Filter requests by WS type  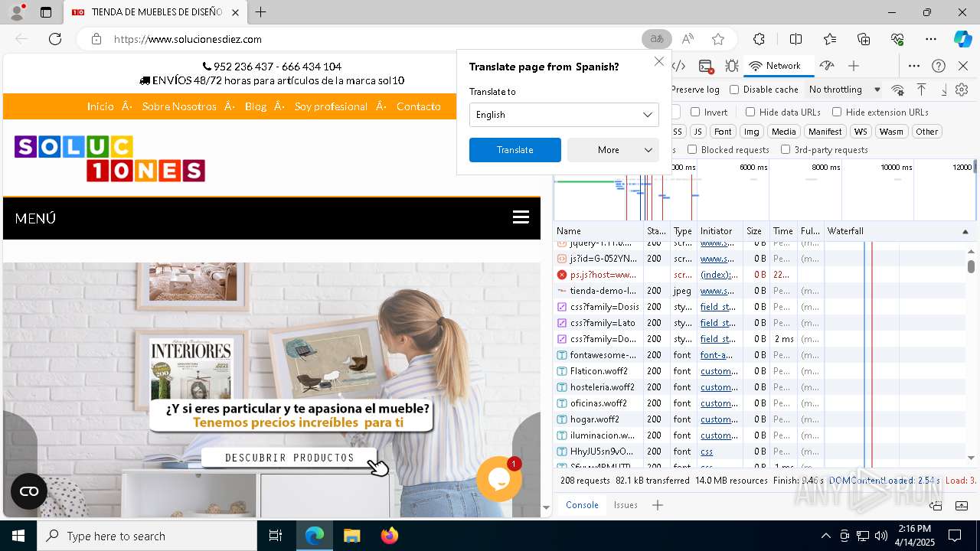click(861, 132)
